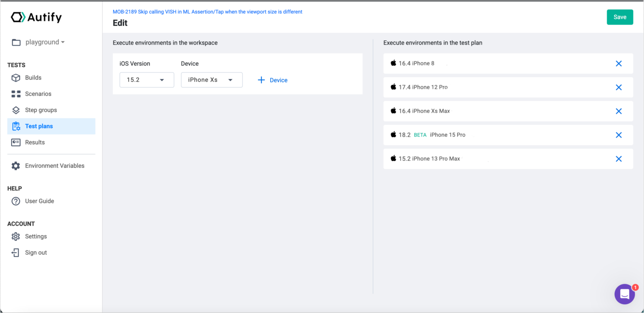Remove 15.2 iPhone 13 Pro Max environment
644x313 pixels.
(x=619, y=159)
